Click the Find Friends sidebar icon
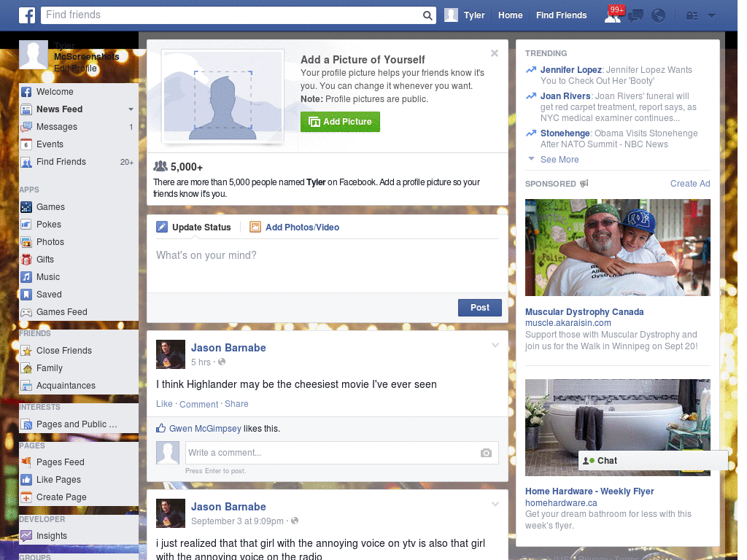 [26, 162]
